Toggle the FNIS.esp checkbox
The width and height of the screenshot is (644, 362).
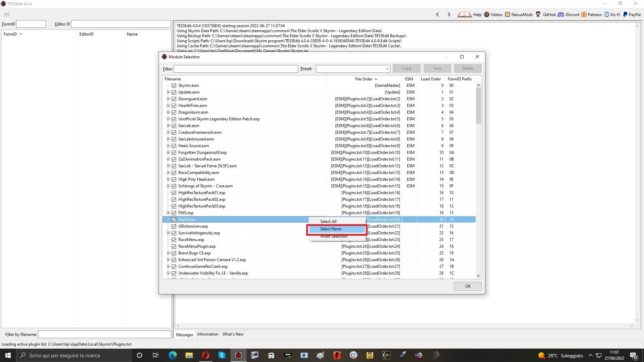[x=174, y=213]
